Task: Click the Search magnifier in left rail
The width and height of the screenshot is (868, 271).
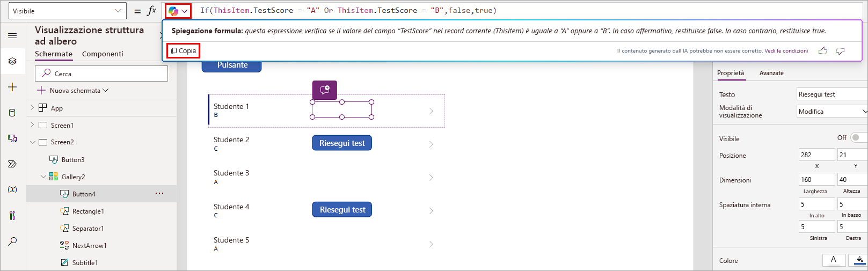Action: 12,241
